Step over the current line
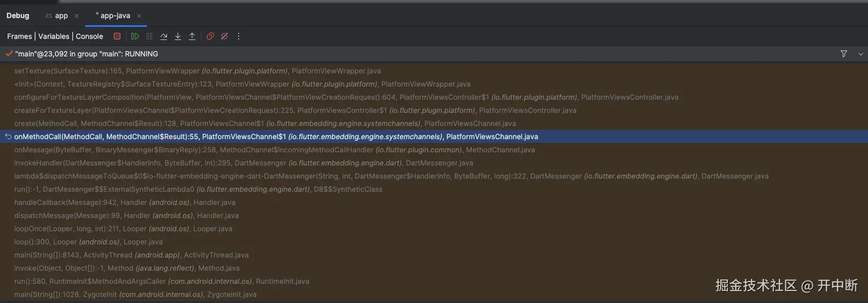Image resolution: width=868 pixels, height=303 pixels. coord(164,36)
